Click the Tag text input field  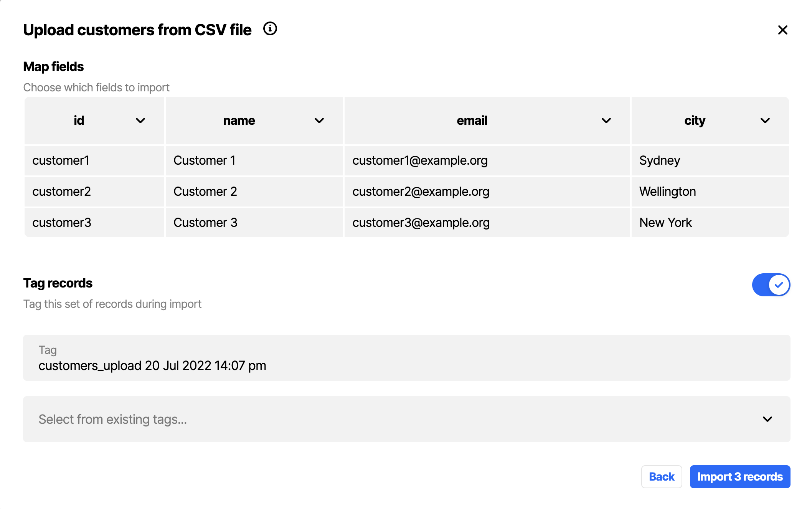click(x=407, y=358)
